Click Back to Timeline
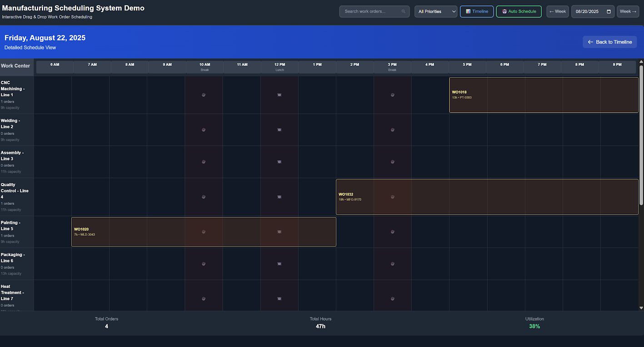 pyautogui.click(x=609, y=42)
